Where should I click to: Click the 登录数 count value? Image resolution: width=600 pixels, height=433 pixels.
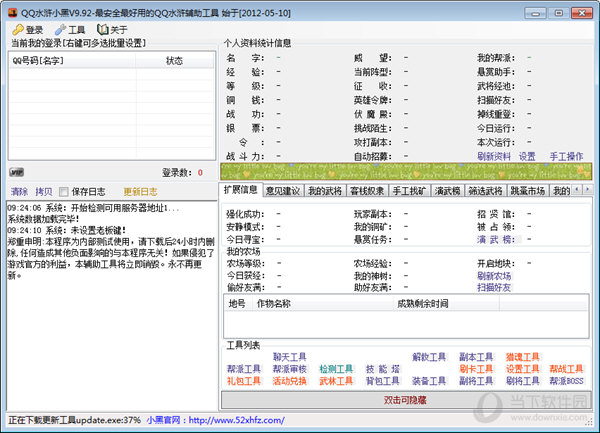[200, 173]
